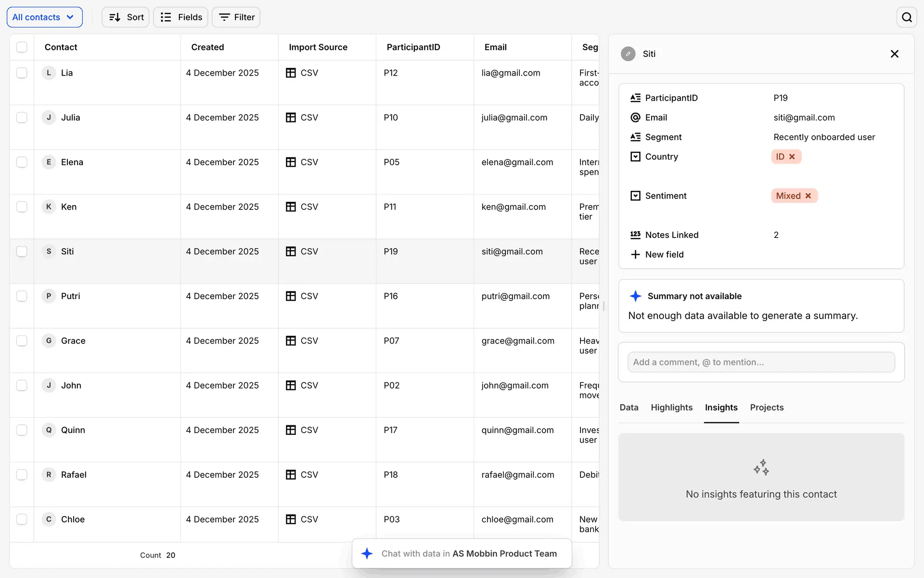924x578 pixels.
Task: Click the search magnifier icon
Action: [x=907, y=17]
